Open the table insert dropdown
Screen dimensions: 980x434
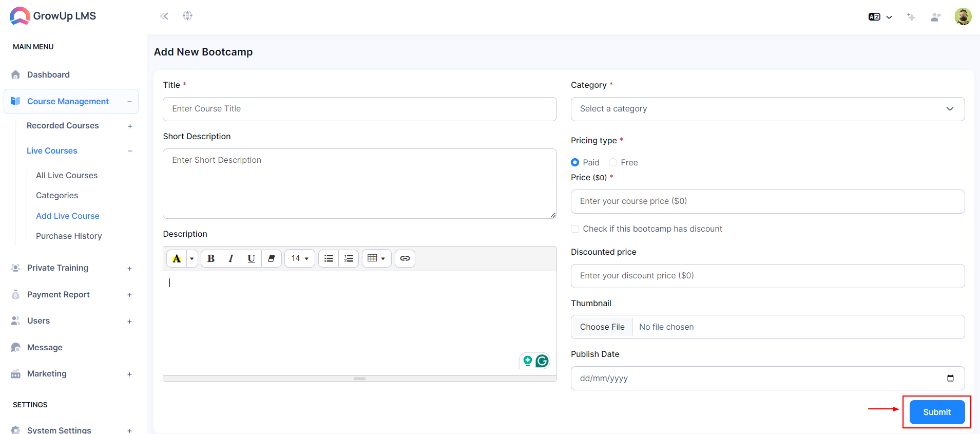click(377, 258)
